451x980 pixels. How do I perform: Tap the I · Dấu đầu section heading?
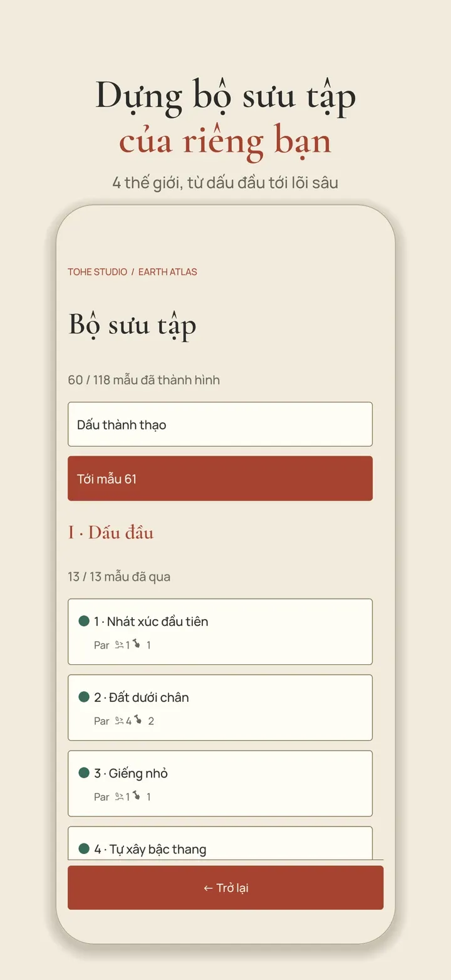(x=111, y=533)
